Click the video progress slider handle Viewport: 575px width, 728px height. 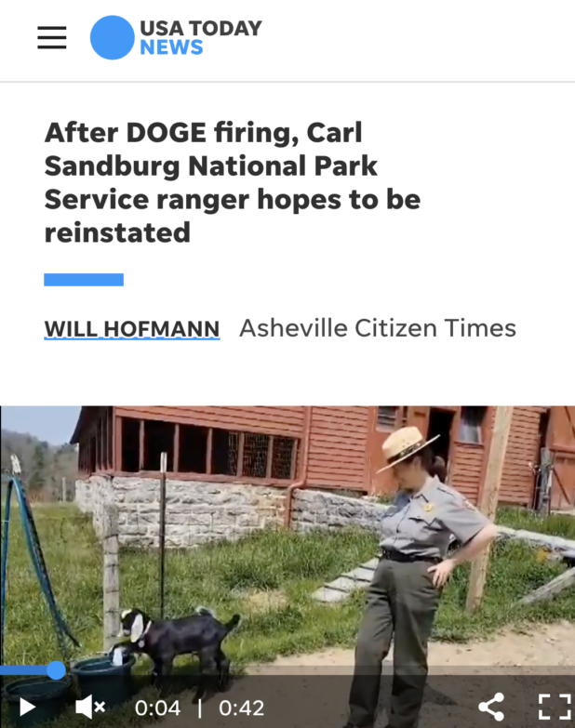(56, 670)
